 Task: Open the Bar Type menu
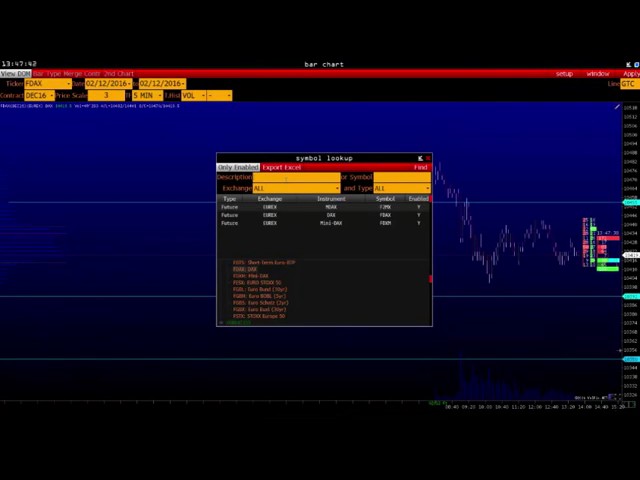[47, 74]
